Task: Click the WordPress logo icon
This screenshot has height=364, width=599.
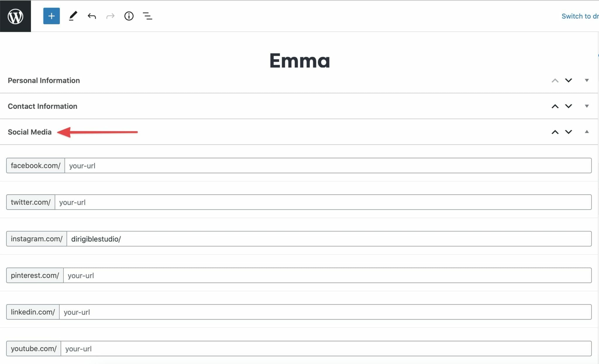Action: click(x=15, y=16)
